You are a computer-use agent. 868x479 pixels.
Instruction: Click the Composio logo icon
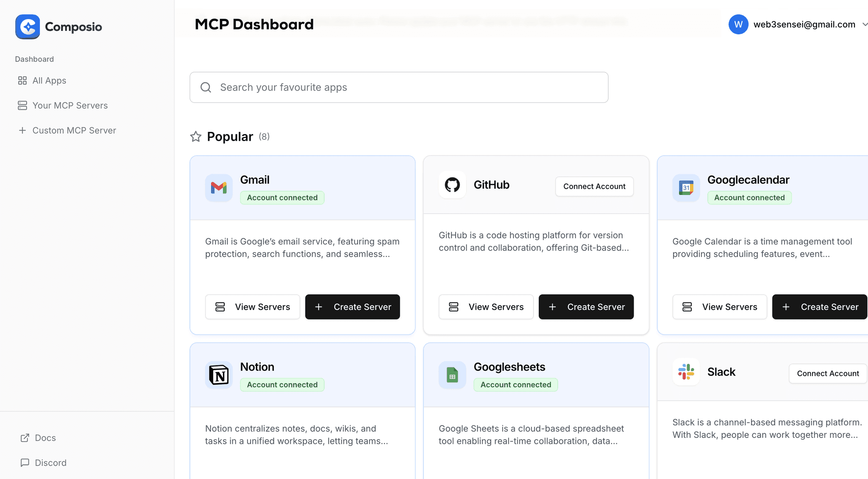pos(27,27)
